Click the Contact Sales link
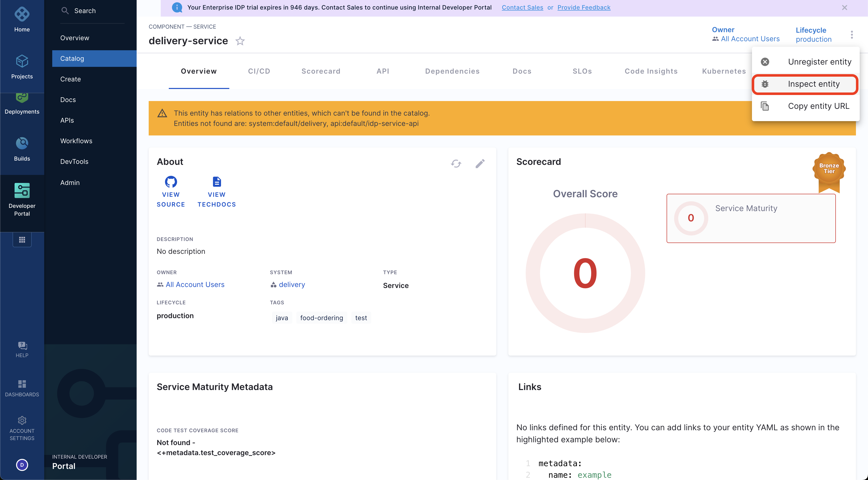 [x=522, y=8]
